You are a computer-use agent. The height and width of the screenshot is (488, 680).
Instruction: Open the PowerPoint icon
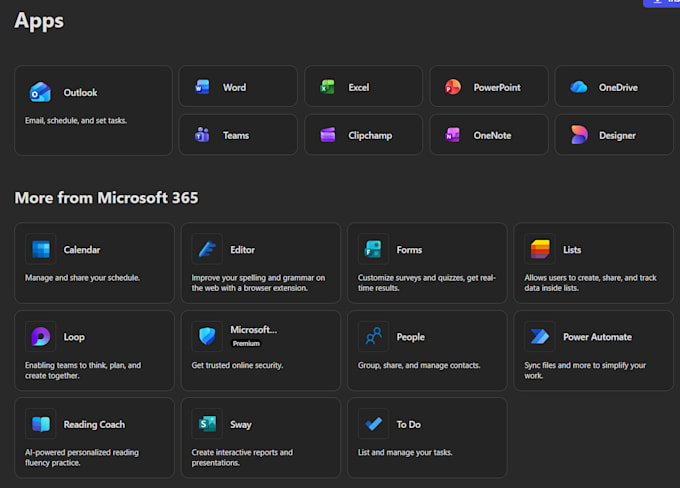click(x=453, y=87)
